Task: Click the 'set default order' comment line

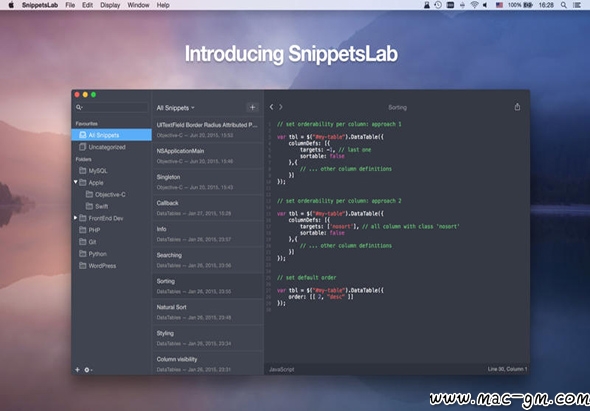Action: coord(307,278)
